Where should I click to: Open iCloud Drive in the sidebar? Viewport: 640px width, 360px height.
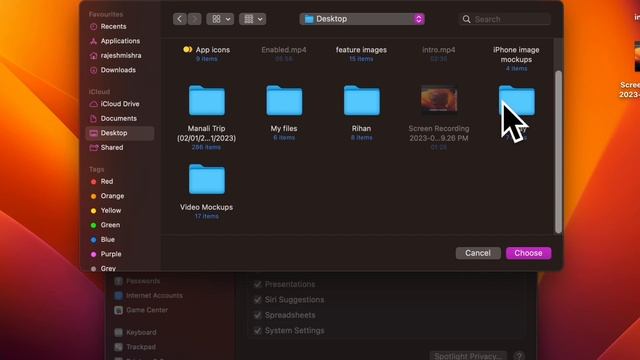120,104
